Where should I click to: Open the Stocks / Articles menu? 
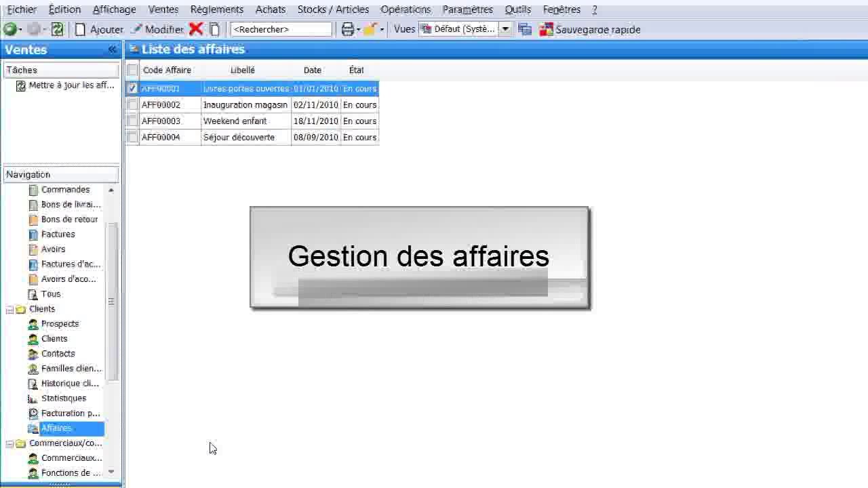333,9
